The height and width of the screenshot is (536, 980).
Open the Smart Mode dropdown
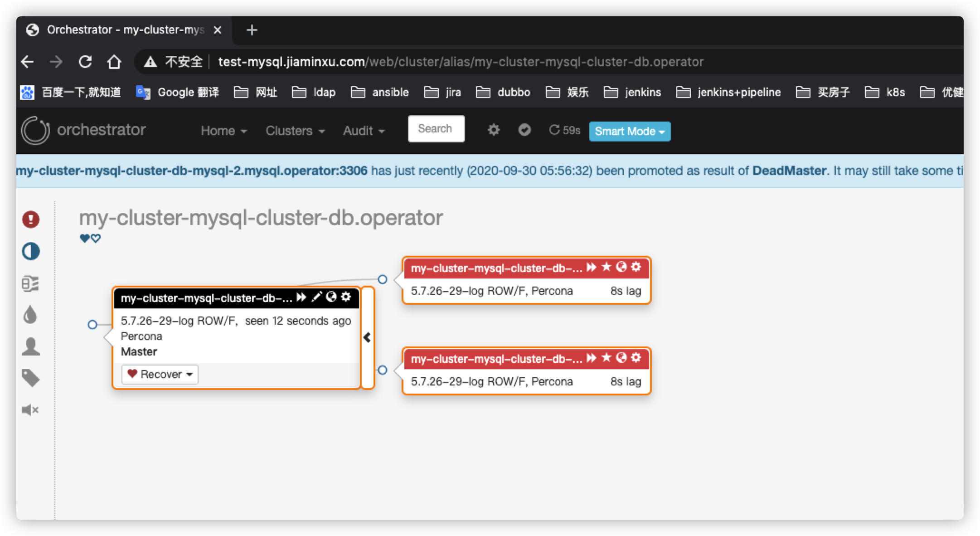point(629,132)
